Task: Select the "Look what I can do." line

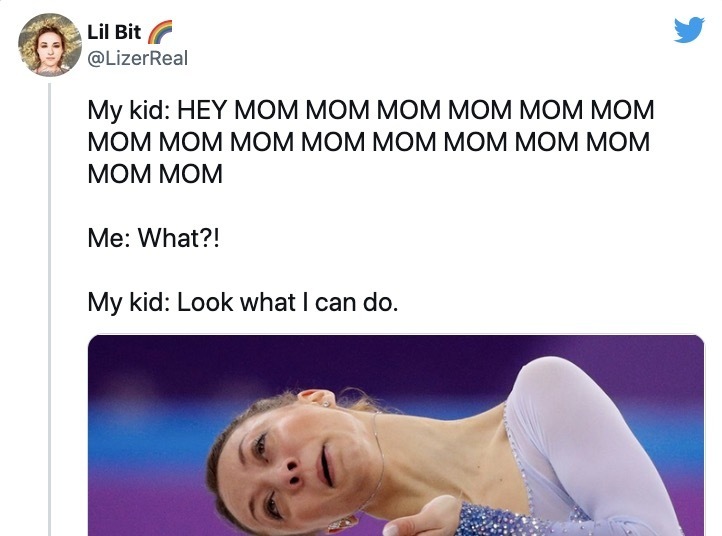Action: coord(287,303)
